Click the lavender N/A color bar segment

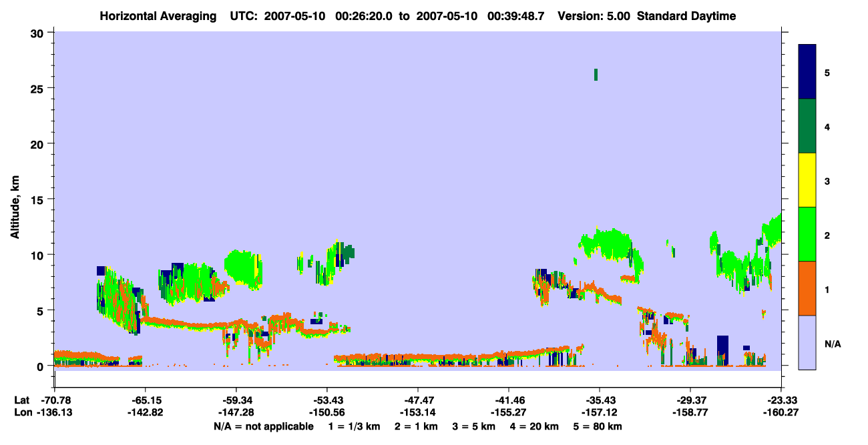click(x=807, y=342)
